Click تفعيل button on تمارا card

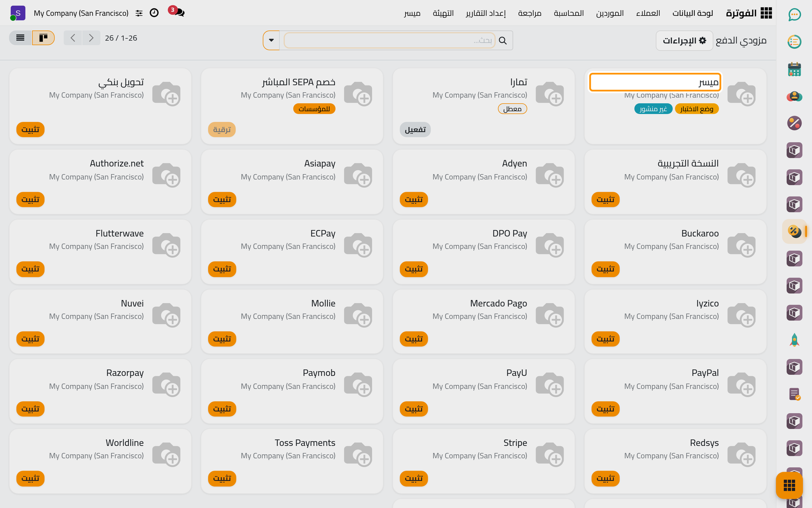[x=415, y=130]
